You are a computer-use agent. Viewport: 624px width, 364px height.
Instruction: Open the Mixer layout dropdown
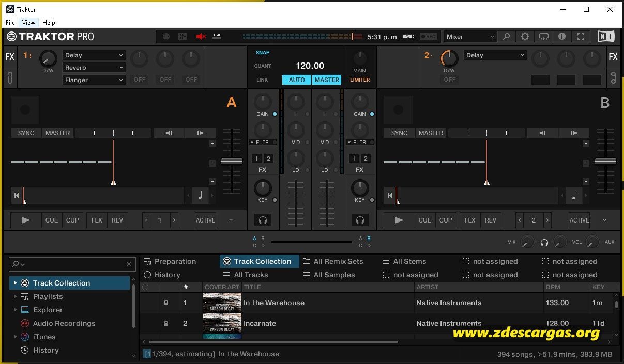click(x=470, y=37)
